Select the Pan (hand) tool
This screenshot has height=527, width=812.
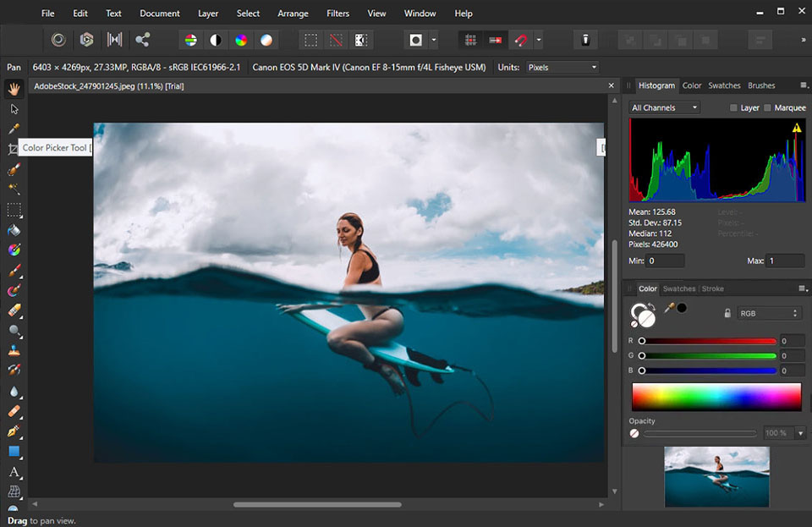point(14,89)
